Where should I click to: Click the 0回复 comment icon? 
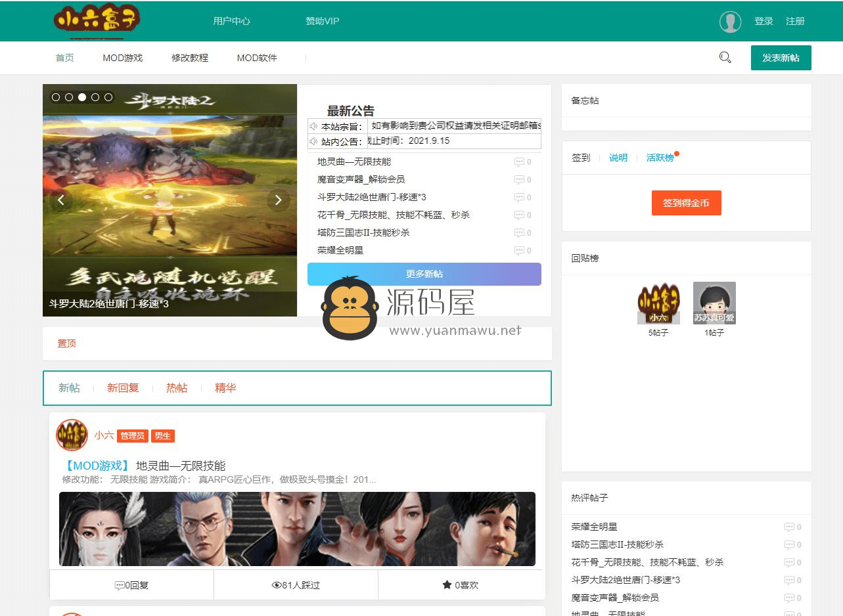coord(120,585)
